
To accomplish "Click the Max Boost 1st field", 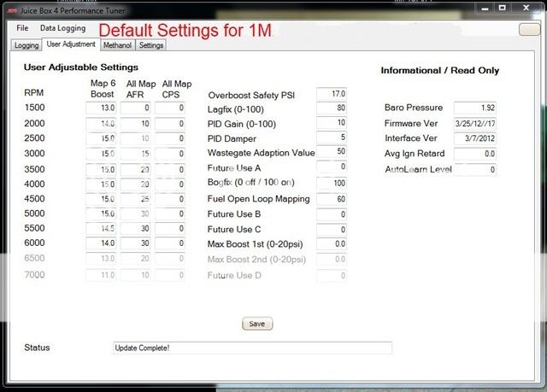I will click(x=332, y=245).
